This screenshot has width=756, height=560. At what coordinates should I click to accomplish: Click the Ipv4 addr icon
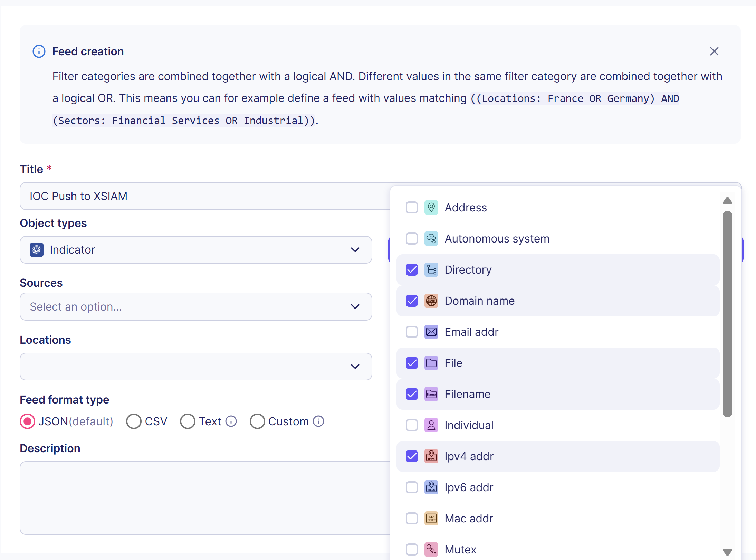point(431,456)
